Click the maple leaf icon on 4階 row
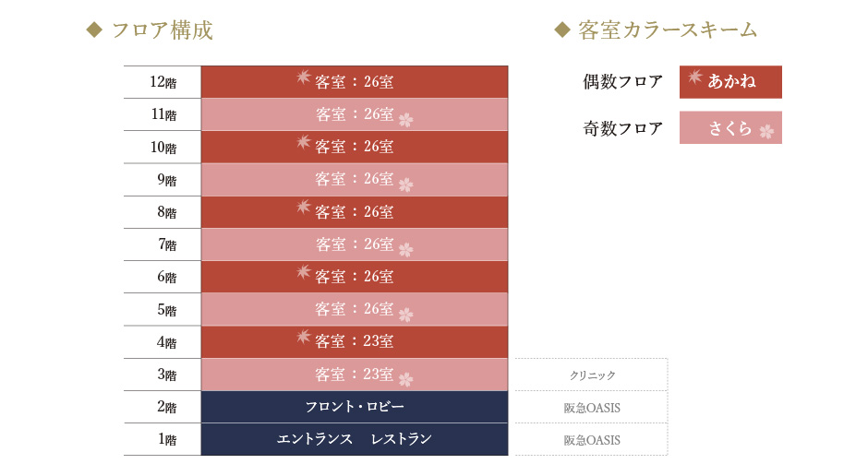The image size is (868, 476). (x=303, y=338)
